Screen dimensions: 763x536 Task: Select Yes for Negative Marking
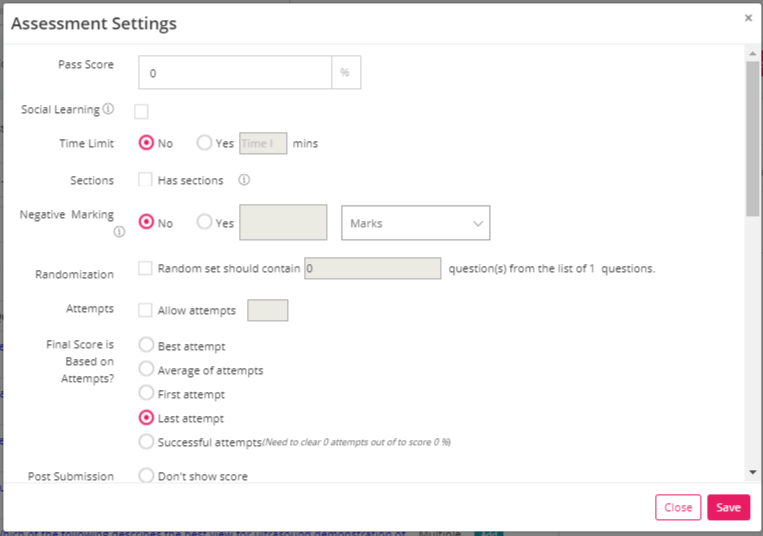coord(204,222)
